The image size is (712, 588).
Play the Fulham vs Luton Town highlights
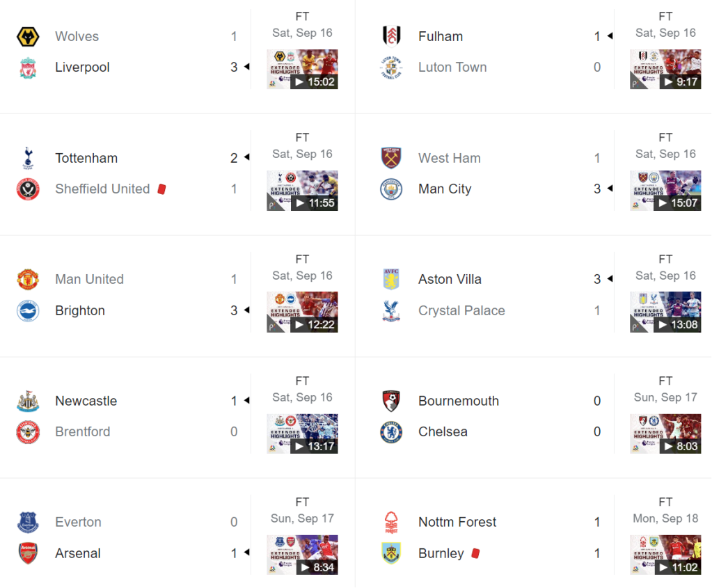pyautogui.click(x=665, y=69)
